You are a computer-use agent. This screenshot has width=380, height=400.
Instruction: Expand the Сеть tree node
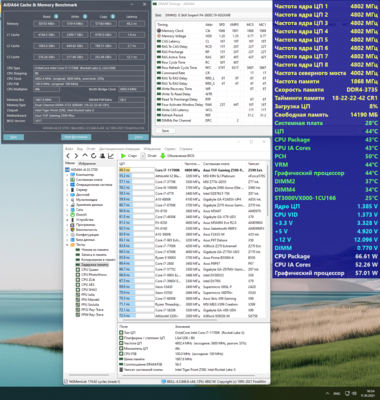[67, 210]
